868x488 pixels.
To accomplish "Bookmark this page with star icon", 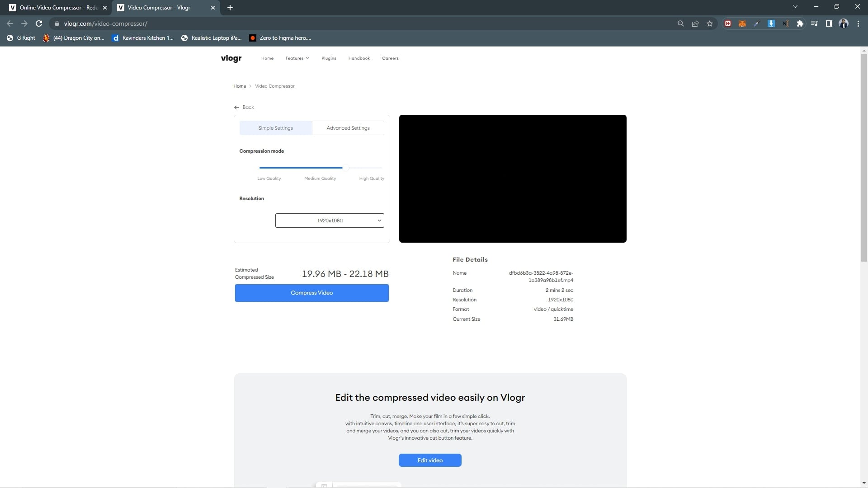I will point(710,23).
